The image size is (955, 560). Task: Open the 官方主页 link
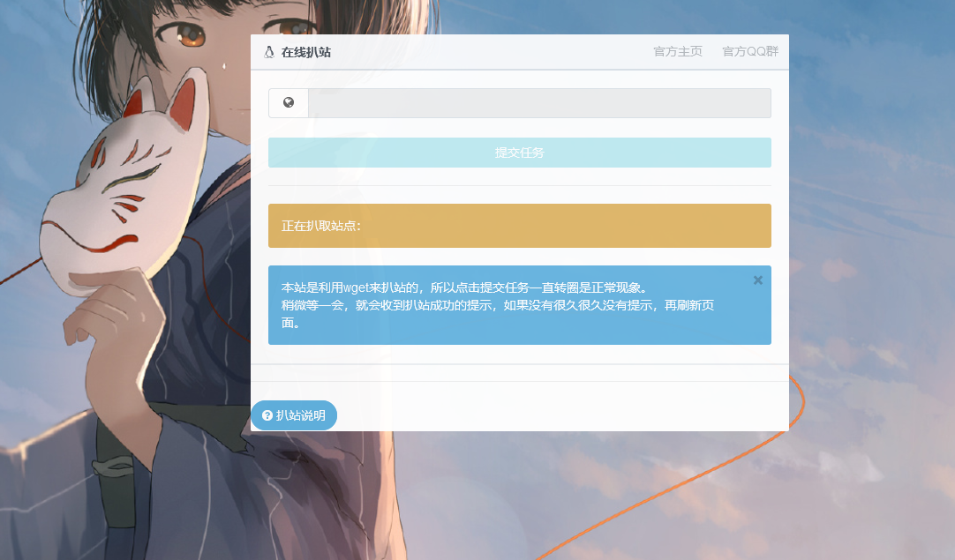[x=677, y=52]
